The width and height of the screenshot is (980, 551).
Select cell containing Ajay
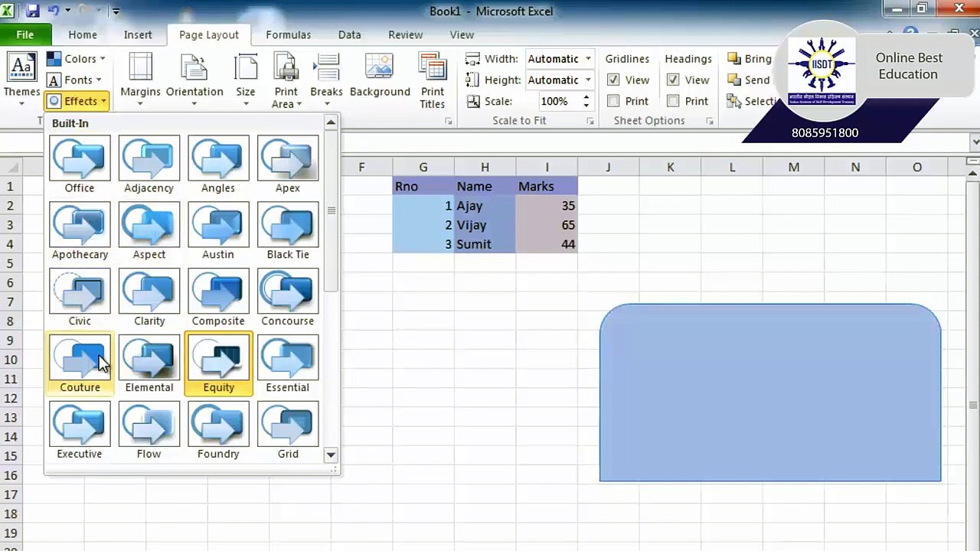(x=485, y=206)
